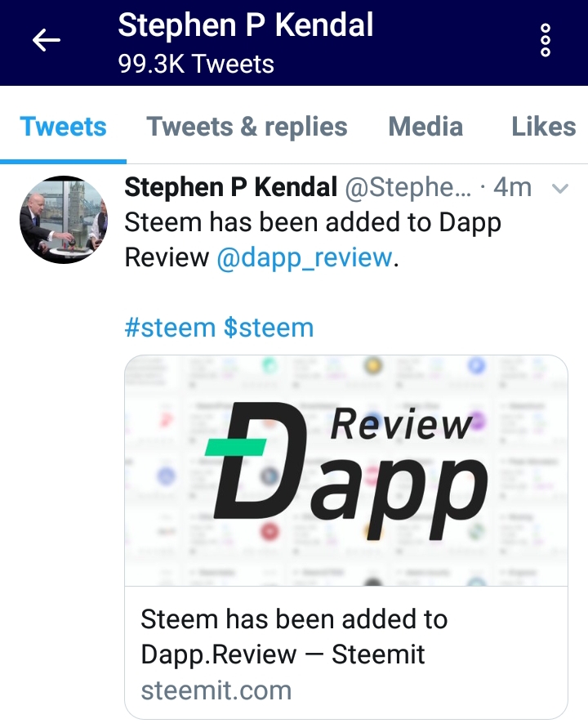
Task: Expand the tweet options chevron
Action: [560, 189]
